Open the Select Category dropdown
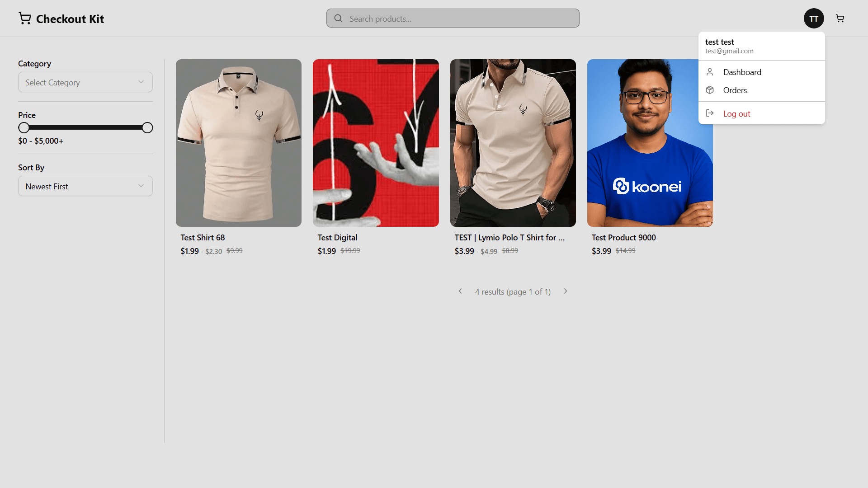The width and height of the screenshot is (868, 488). click(x=85, y=82)
